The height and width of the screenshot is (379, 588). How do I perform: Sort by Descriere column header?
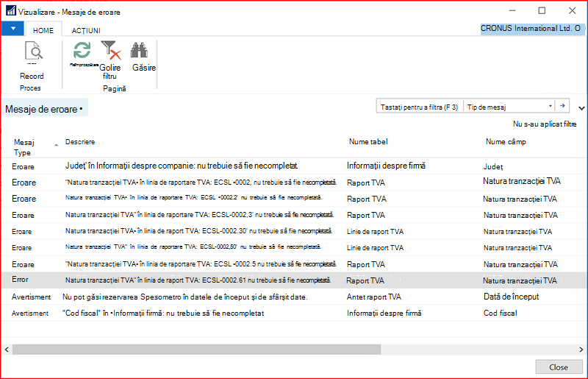coord(80,142)
